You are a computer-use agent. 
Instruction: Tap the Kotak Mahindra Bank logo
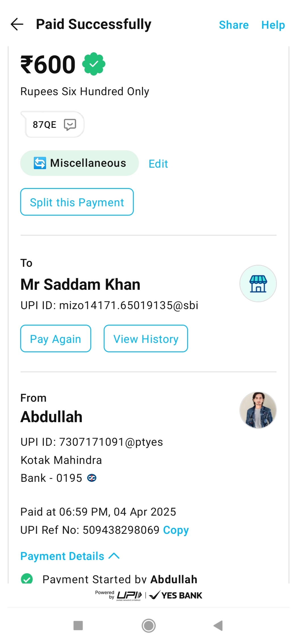pos(92,478)
